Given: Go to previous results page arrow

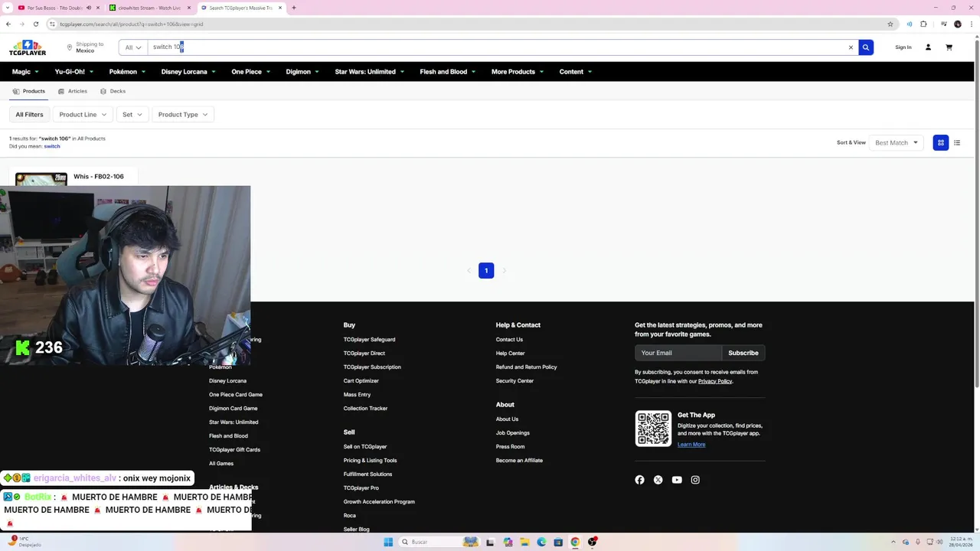Looking at the screenshot, I should click(x=469, y=270).
